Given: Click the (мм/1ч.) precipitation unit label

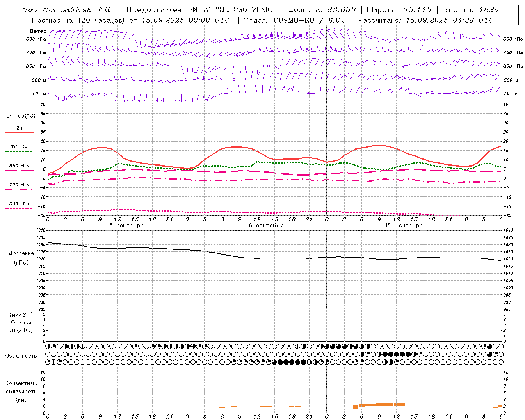Looking at the screenshot, I should 21,330.
